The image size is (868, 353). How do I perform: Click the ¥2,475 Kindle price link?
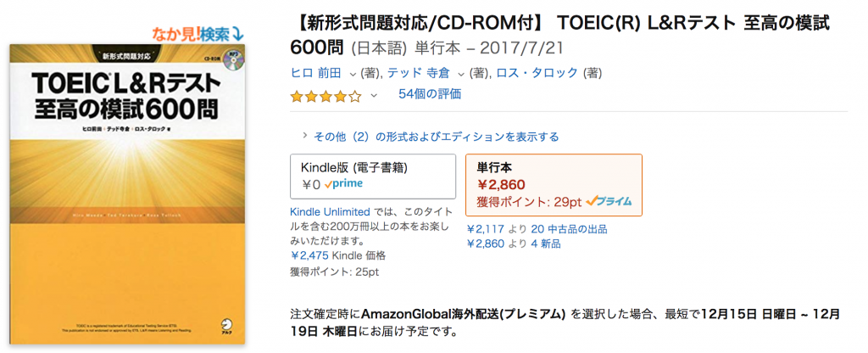coord(310,255)
